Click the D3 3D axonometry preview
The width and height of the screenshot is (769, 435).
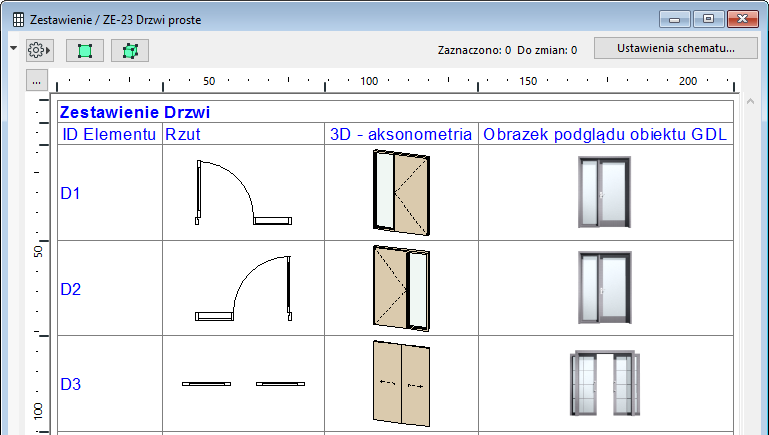point(401,384)
